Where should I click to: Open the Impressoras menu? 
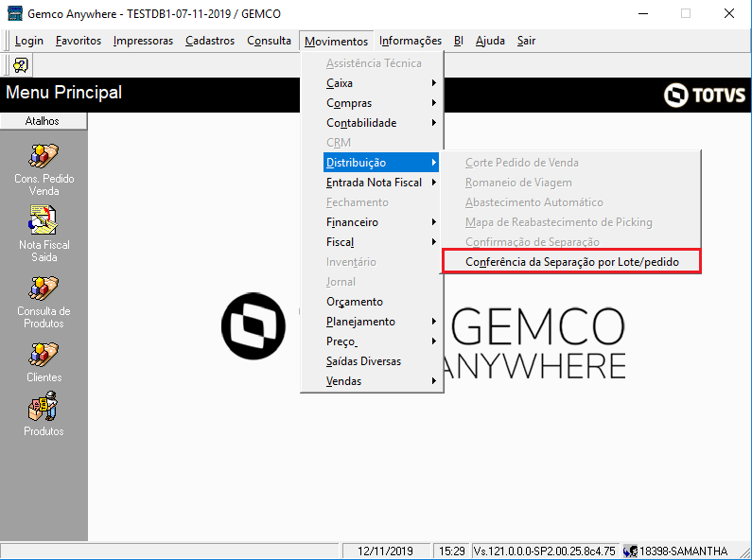tap(143, 41)
